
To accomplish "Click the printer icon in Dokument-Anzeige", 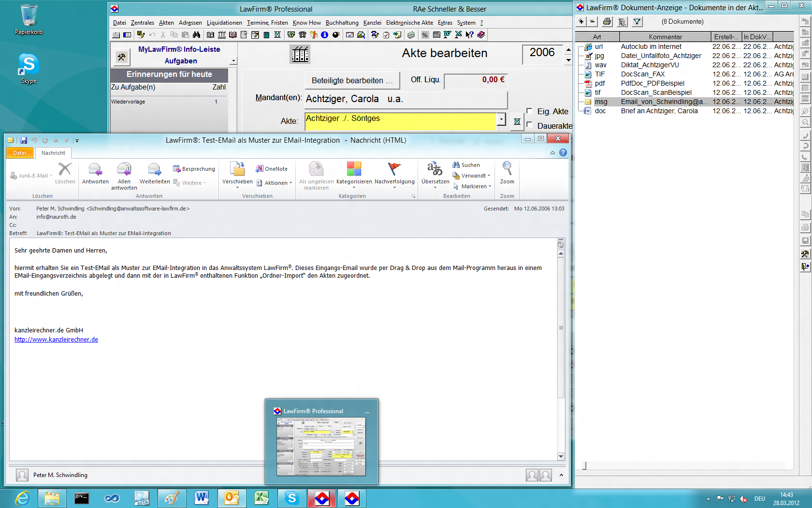I will pyautogui.click(x=607, y=22).
